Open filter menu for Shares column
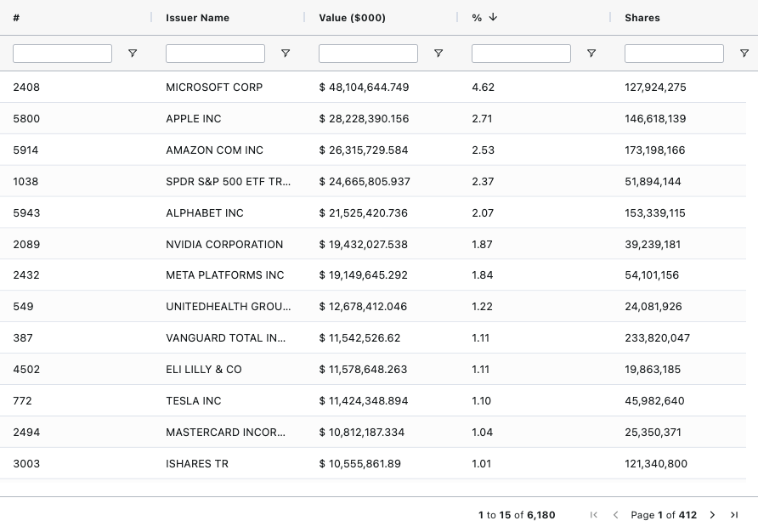This screenshot has width=758, height=532. click(744, 54)
